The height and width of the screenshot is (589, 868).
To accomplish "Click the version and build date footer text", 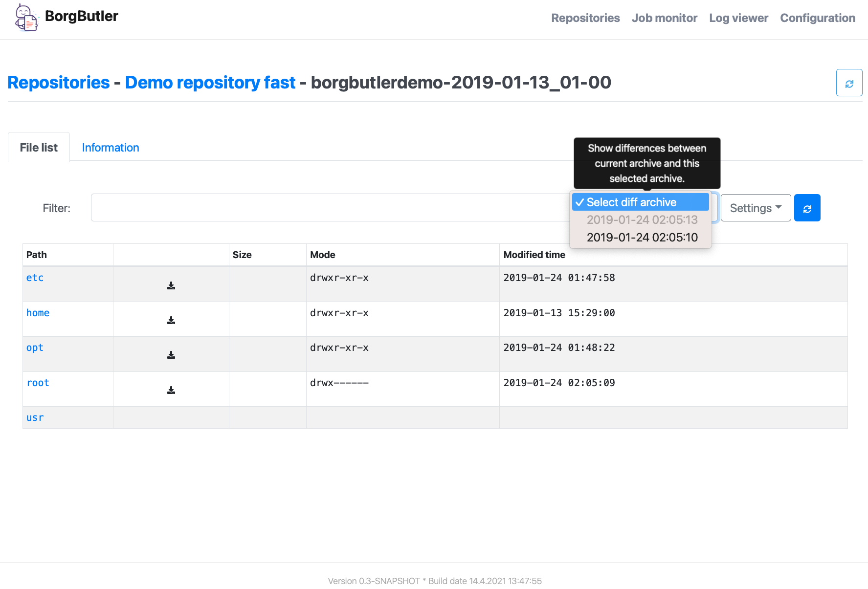I will point(435,581).
